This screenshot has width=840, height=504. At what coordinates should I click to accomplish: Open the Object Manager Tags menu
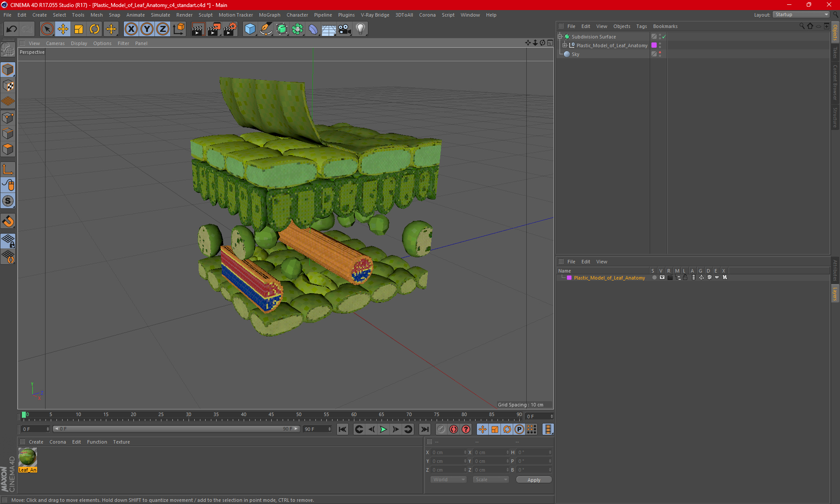pyautogui.click(x=641, y=26)
